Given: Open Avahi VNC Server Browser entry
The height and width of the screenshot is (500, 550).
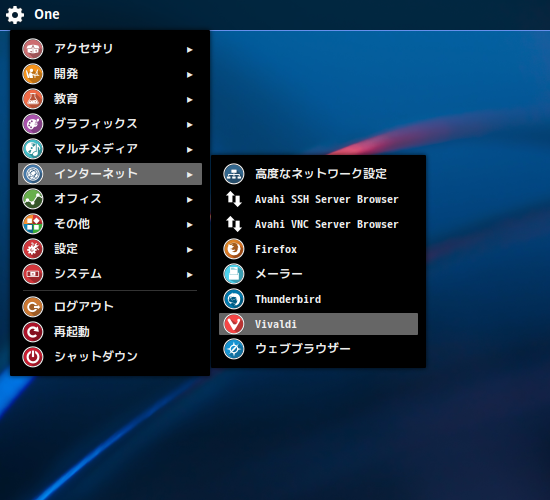Looking at the screenshot, I should point(318,224).
